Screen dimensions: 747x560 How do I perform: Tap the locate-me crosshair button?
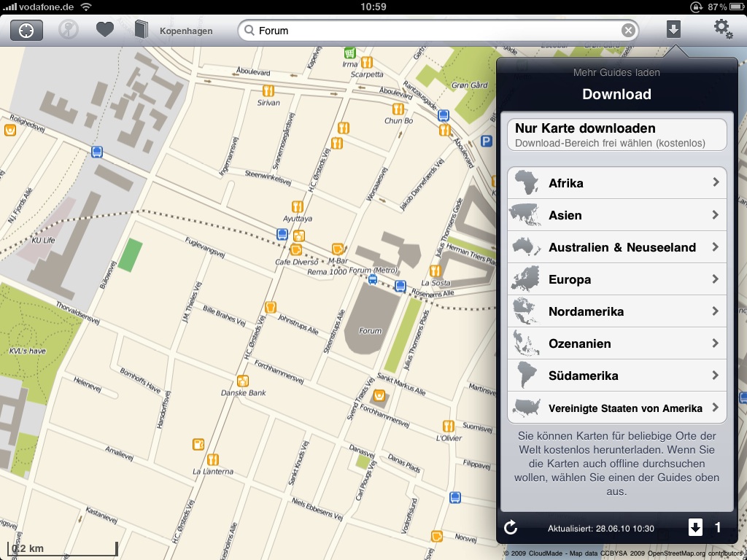pyautogui.click(x=26, y=31)
